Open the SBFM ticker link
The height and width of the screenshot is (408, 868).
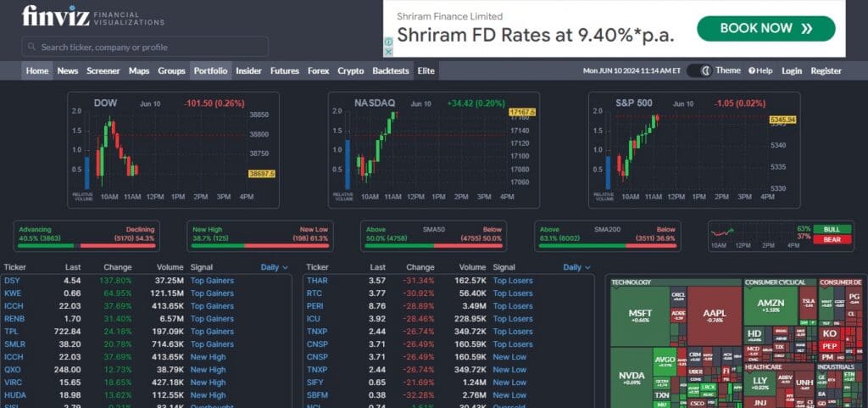point(317,395)
